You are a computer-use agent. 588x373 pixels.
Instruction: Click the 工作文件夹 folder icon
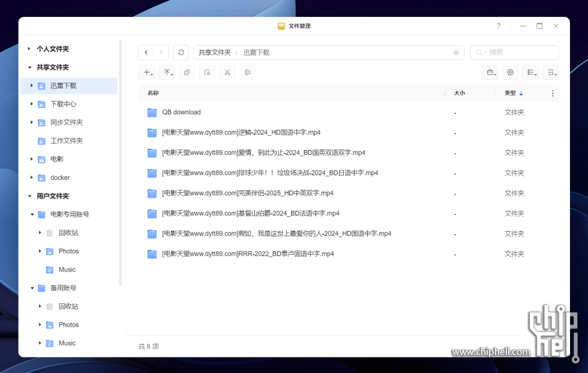(x=41, y=141)
